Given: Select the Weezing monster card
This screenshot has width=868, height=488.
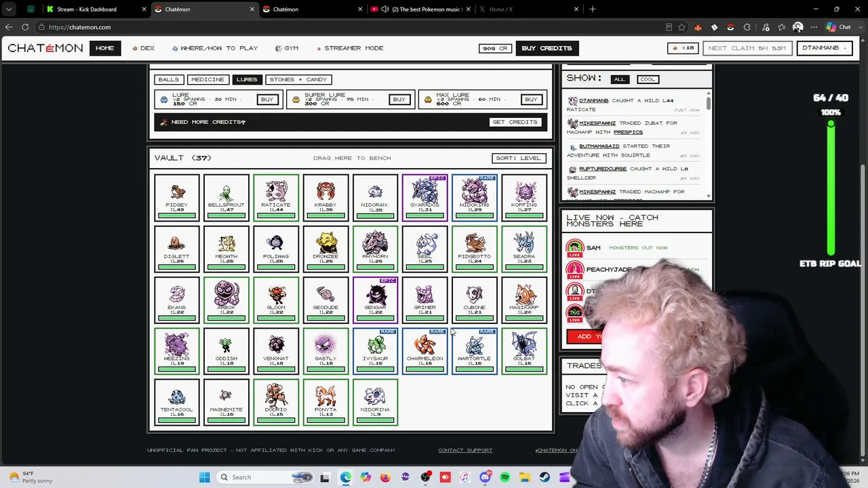Looking at the screenshot, I should pyautogui.click(x=176, y=351).
